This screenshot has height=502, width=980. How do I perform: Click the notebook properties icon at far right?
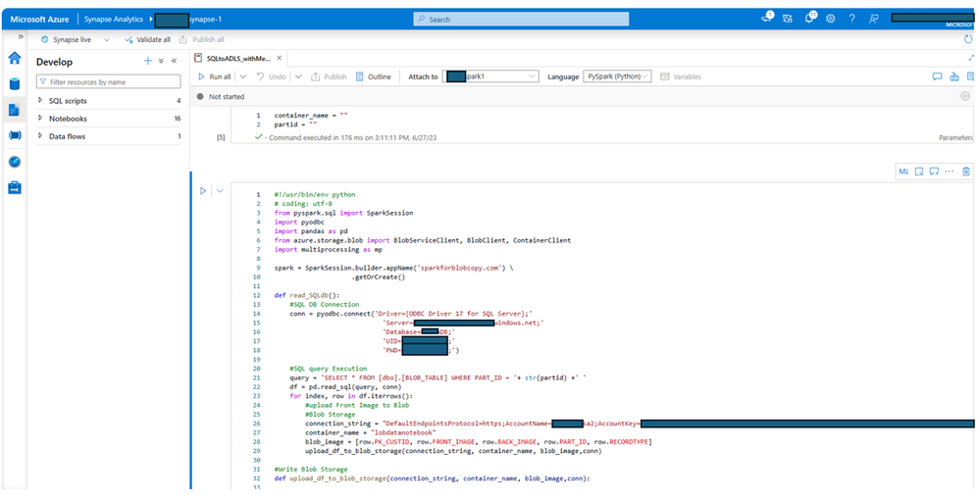click(x=970, y=76)
